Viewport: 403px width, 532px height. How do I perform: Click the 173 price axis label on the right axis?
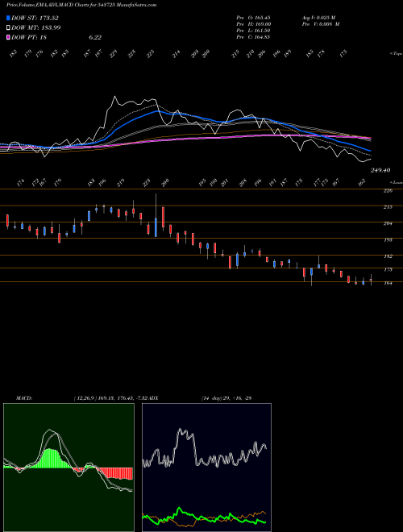388,270
